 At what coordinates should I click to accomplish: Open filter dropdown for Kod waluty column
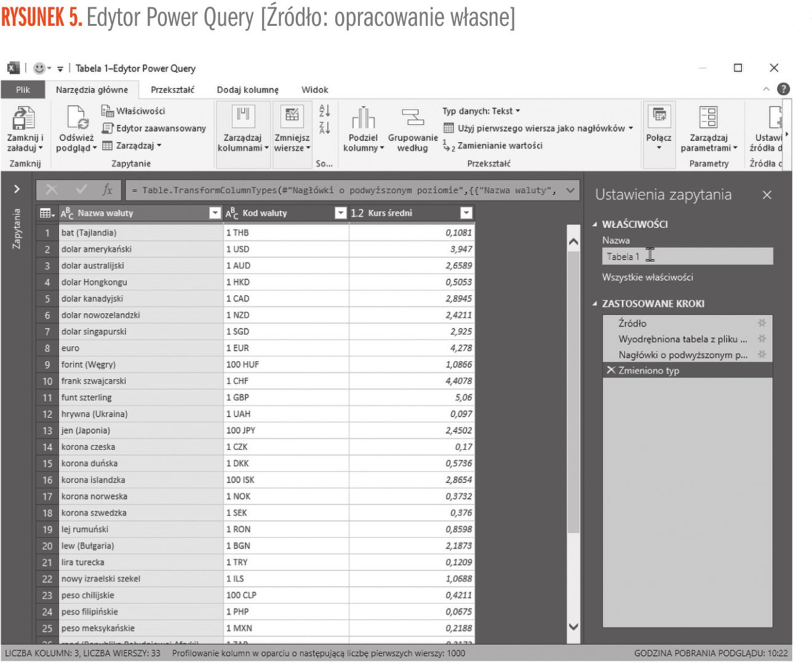tap(340, 213)
